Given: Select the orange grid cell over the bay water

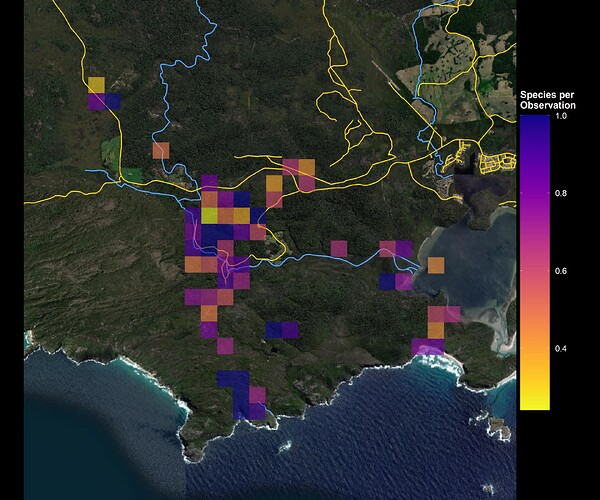Looking at the screenshot, I should tap(436, 265).
